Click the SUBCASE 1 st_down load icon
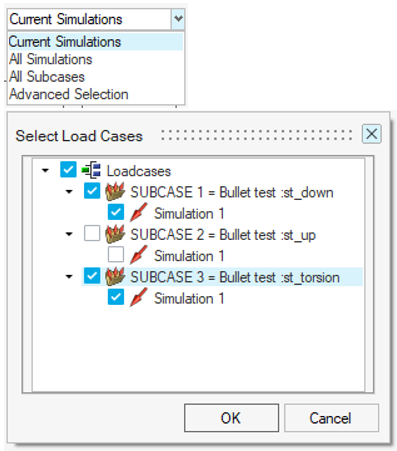 point(115,191)
